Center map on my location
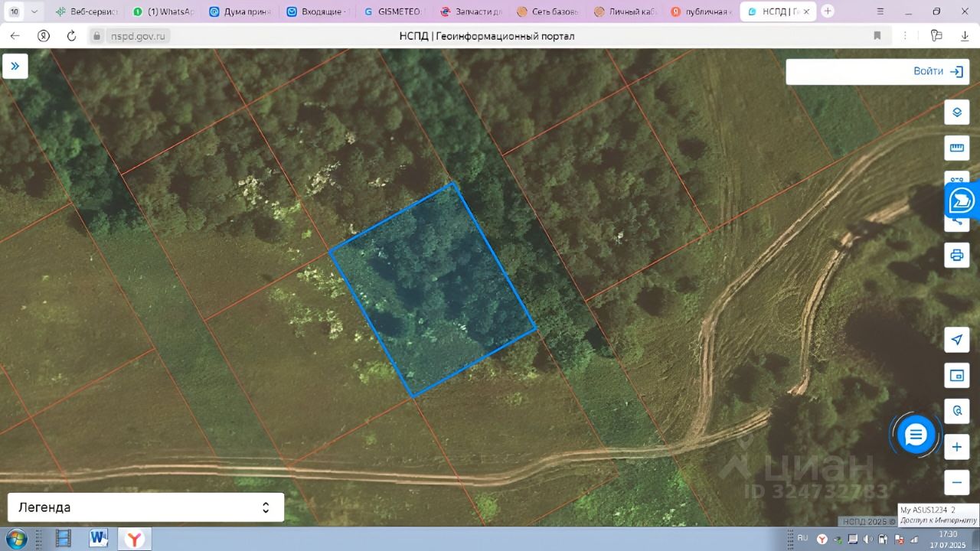This screenshot has height=551, width=980. coord(956,340)
